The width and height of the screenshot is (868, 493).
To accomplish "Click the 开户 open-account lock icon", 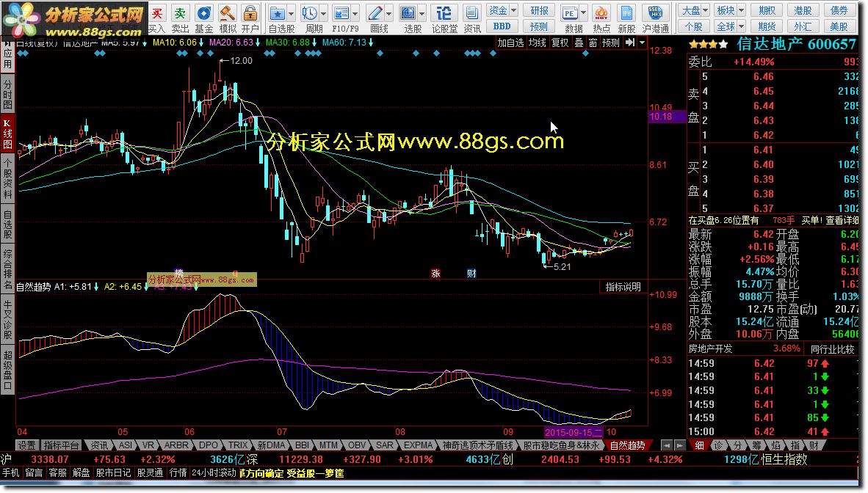I will [250, 13].
